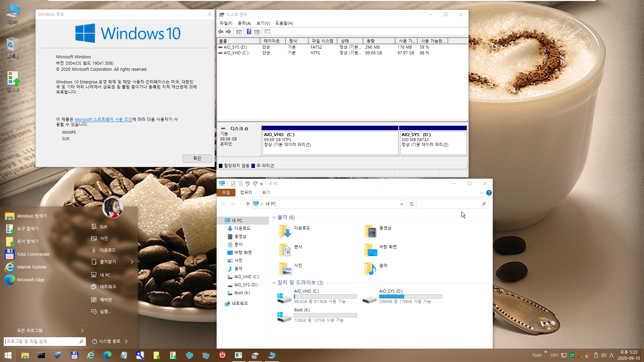Click the undo icon in explorer title bar

(248, 184)
